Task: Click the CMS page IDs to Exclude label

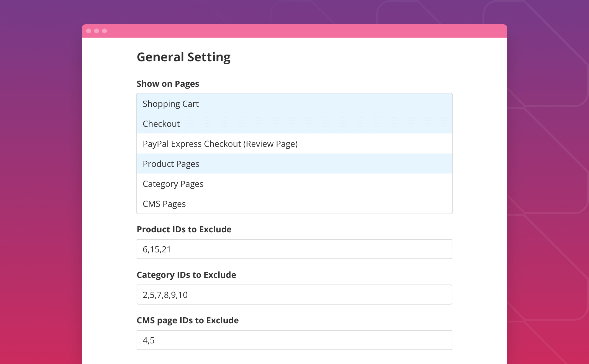Action: coord(188,320)
